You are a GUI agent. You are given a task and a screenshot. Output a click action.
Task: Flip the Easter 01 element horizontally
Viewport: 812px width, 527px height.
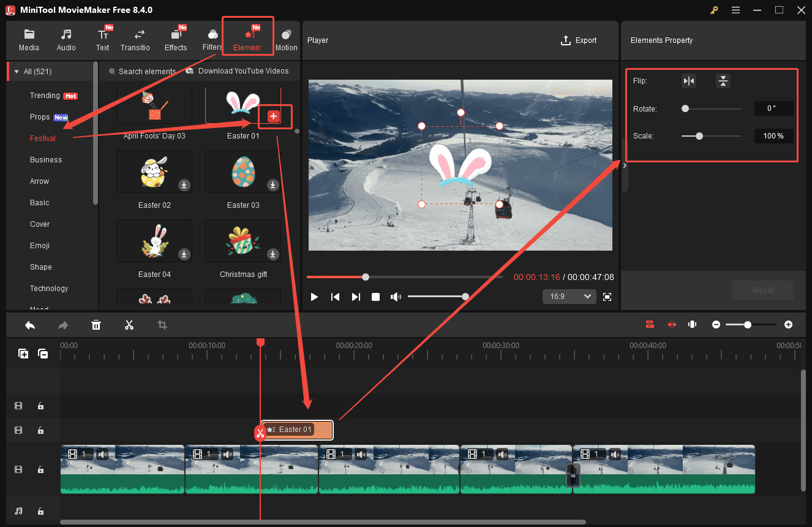coord(689,80)
